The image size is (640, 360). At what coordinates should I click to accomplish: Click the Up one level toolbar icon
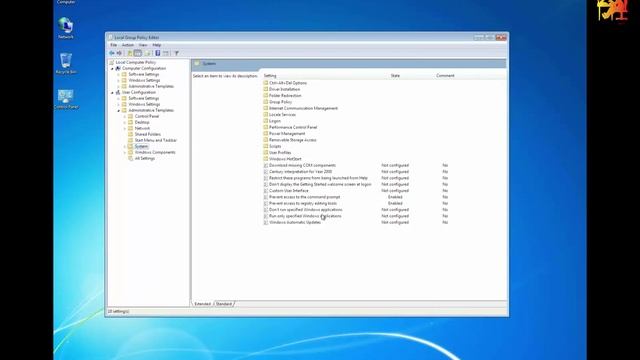(x=130, y=53)
